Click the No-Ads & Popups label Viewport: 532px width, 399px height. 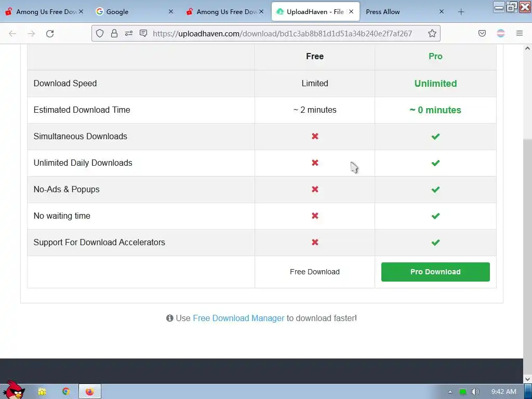[66, 189]
